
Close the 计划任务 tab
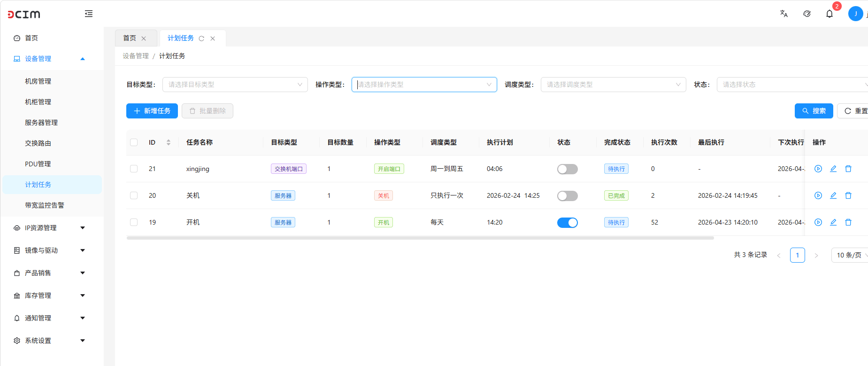click(213, 39)
